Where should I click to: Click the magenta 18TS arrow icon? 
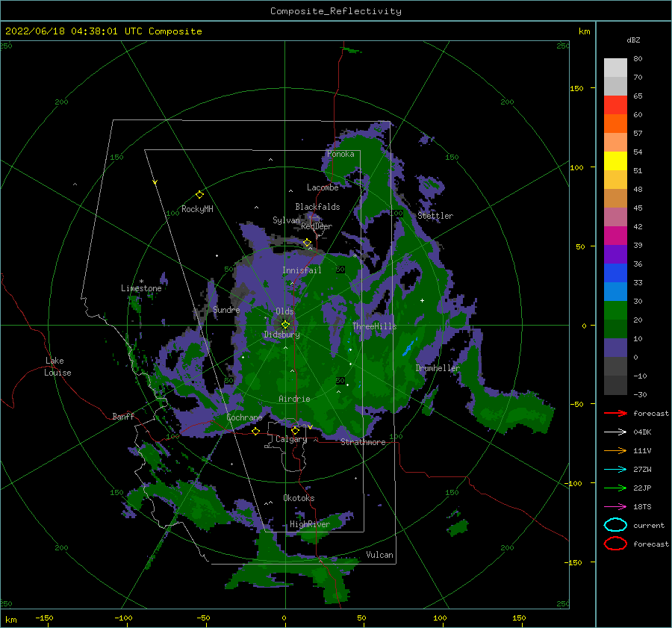[x=615, y=507]
